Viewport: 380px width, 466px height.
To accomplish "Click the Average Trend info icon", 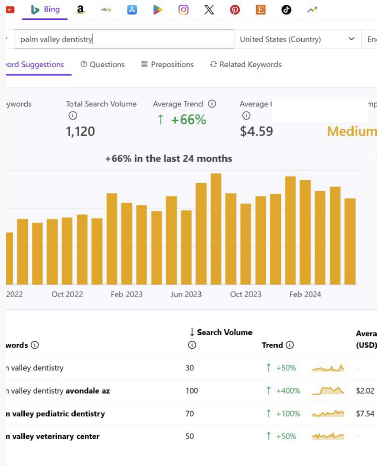I will coord(212,104).
